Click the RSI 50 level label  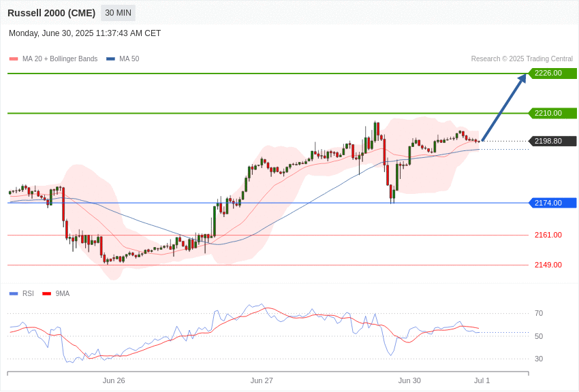point(539,336)
